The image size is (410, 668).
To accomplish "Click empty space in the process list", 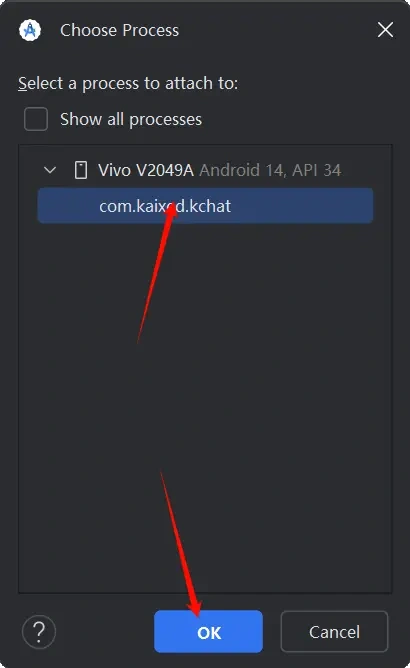I will [x=205, y=405].
